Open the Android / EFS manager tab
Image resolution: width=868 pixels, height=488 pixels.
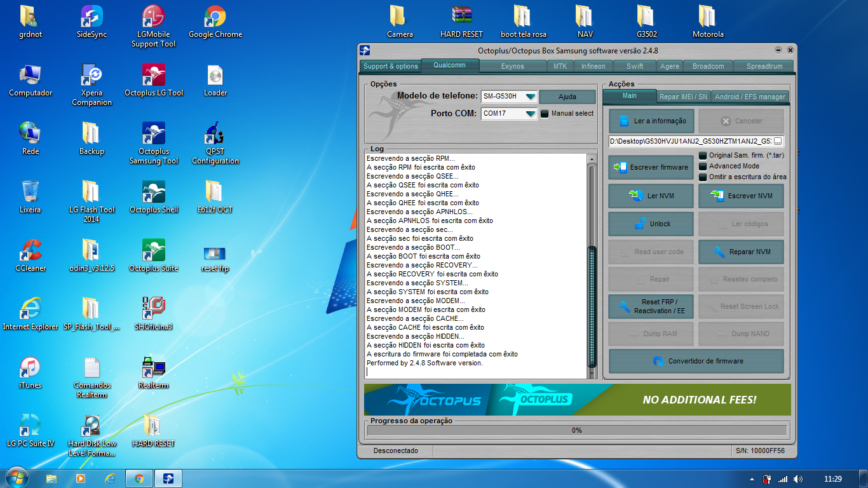[750, 97]
